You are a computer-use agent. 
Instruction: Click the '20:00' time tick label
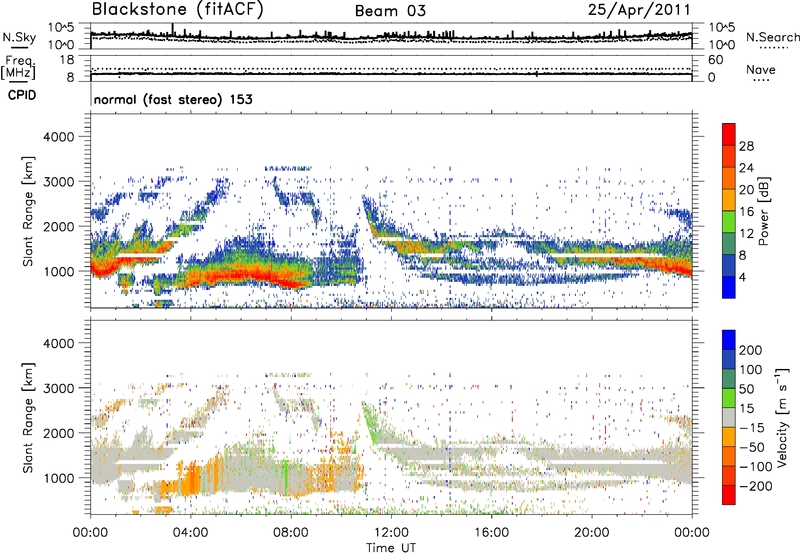592,533
